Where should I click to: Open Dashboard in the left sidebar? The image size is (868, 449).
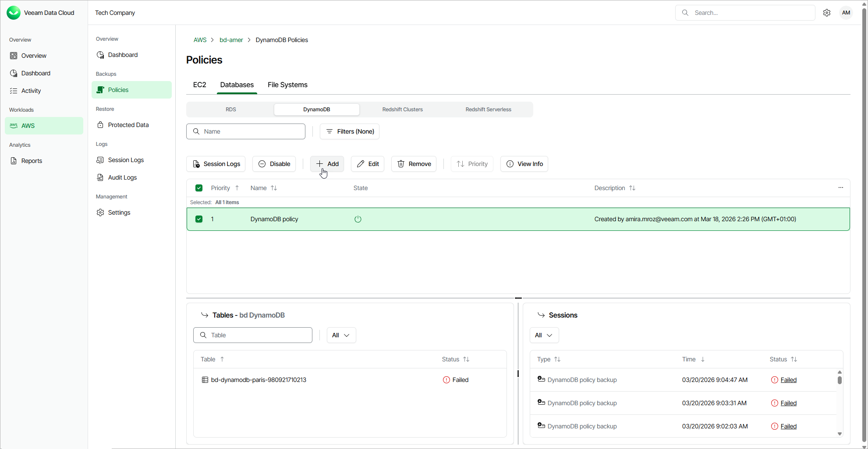[44, 73]
